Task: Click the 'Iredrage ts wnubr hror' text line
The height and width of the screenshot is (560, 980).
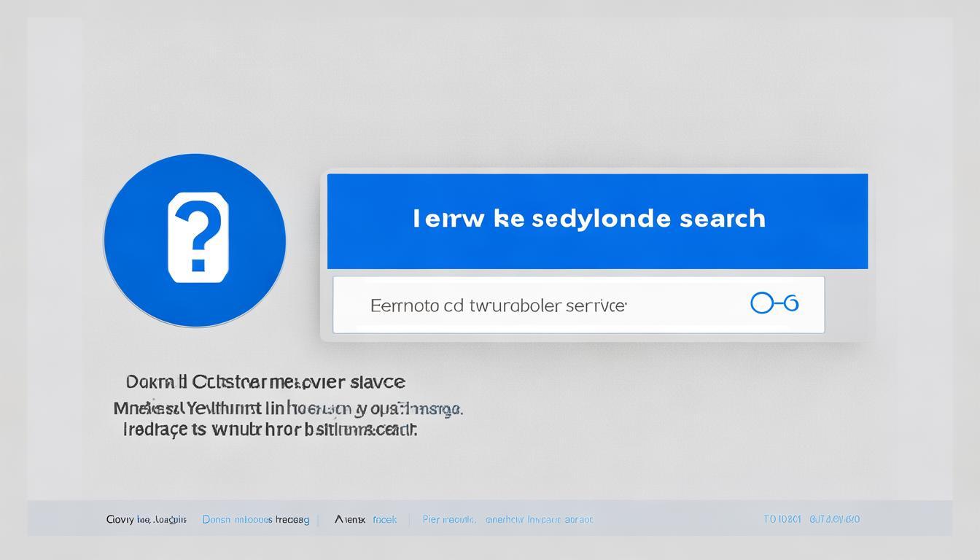Action: tap(270, 429)
